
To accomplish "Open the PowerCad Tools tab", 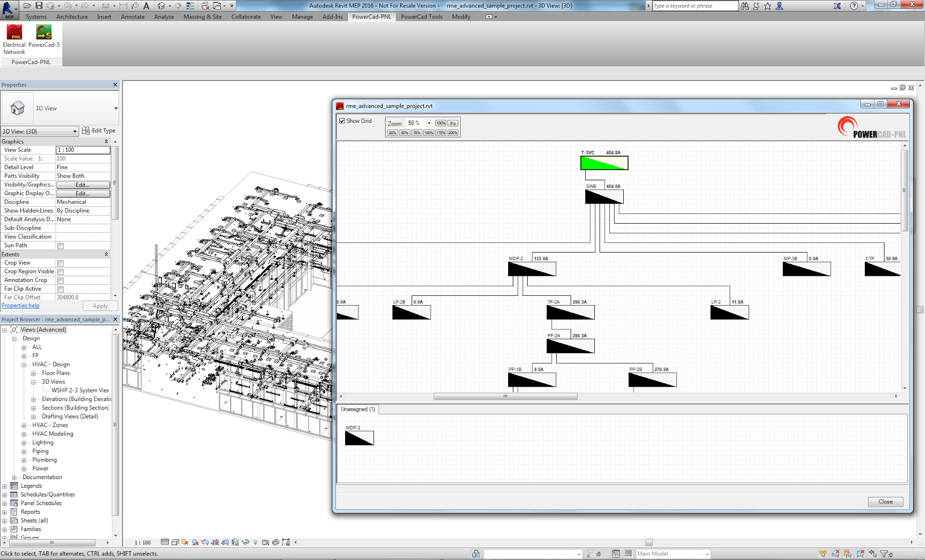I will (421, 17).
